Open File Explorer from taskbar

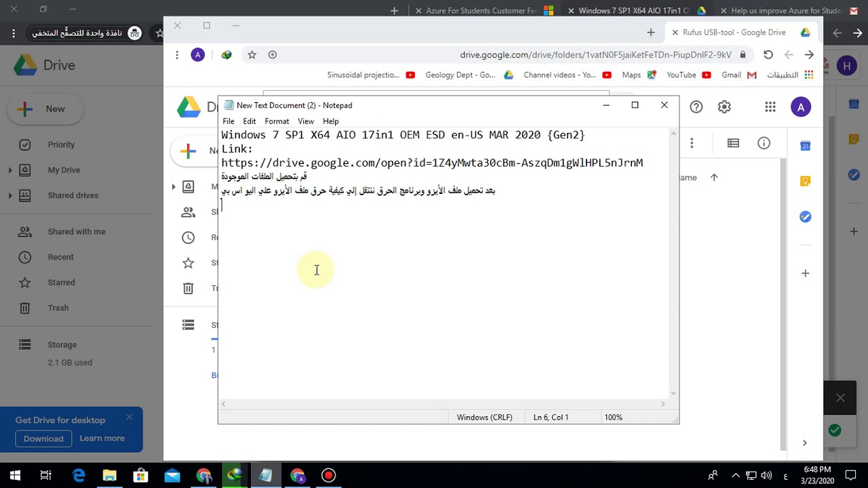pos(110,476)
